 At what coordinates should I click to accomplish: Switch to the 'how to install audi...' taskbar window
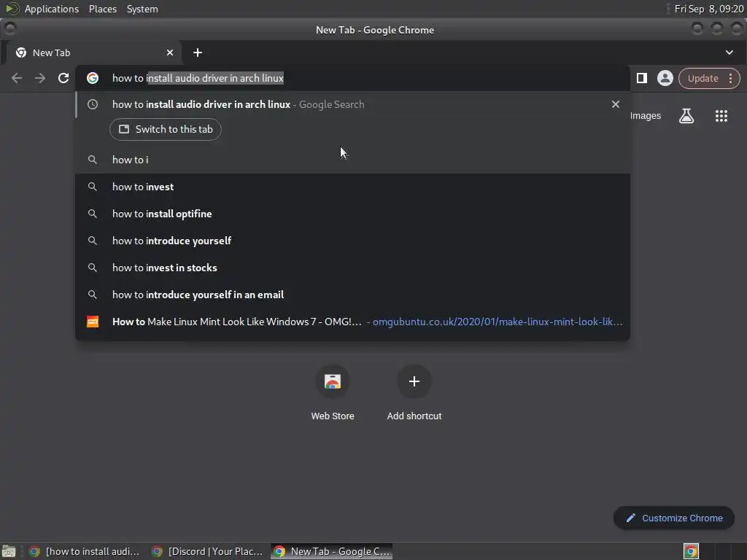click(x=85, y=551)
